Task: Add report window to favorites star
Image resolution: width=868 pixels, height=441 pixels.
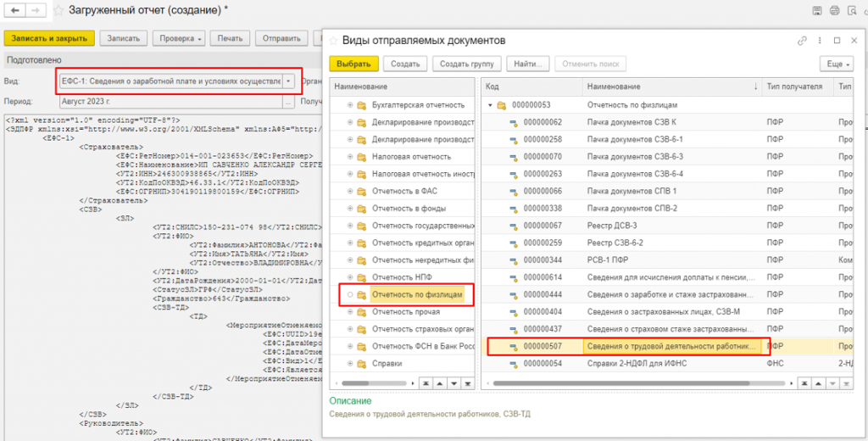Action: 58,10
